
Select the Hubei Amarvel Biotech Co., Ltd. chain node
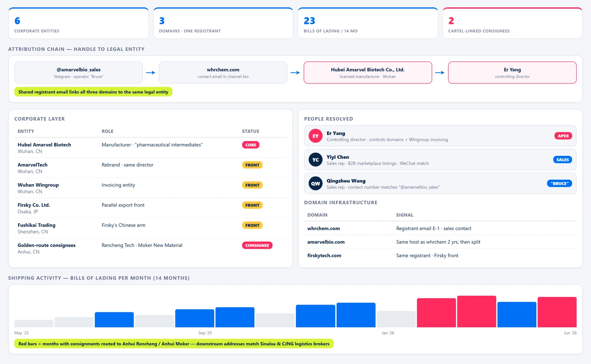(x=368, y=73)
